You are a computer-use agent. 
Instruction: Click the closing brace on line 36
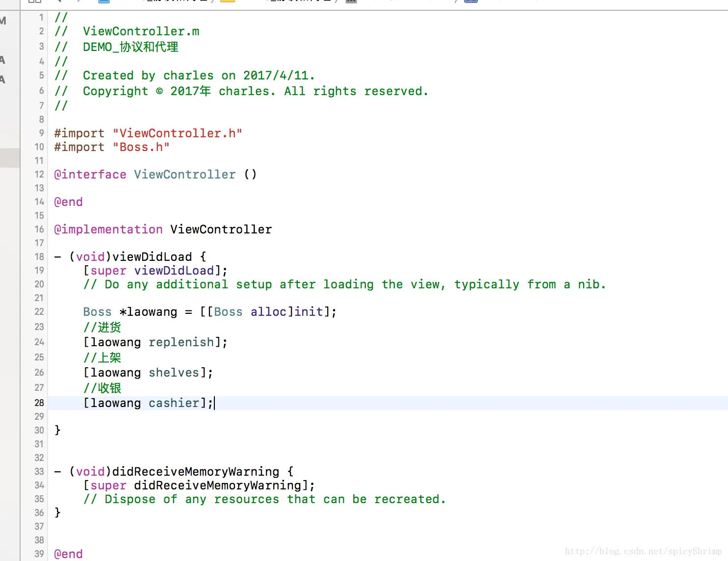pos(57,513)
